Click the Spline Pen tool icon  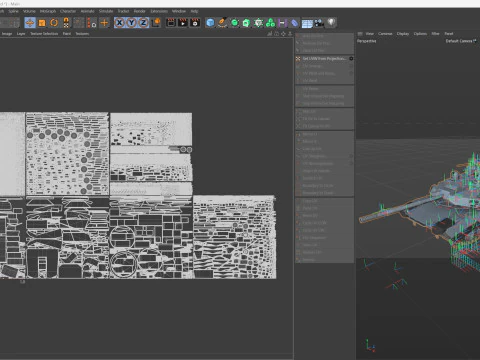point(222,23)
